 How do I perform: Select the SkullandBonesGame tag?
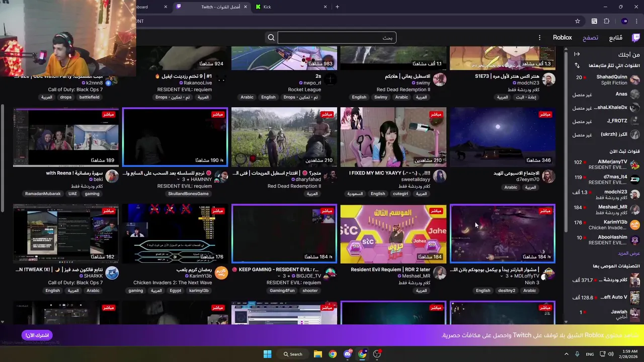(x=188, y=194)
